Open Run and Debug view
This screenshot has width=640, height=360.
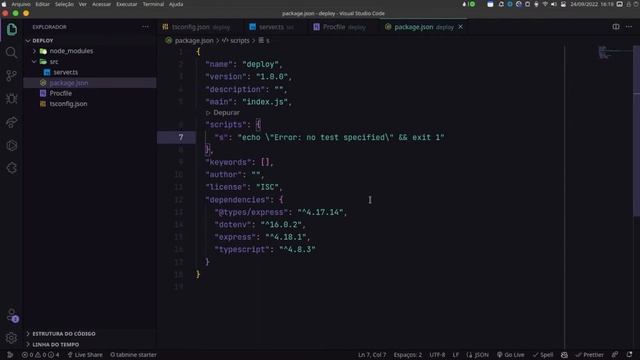pyautogui.click(x=12, y=99)
